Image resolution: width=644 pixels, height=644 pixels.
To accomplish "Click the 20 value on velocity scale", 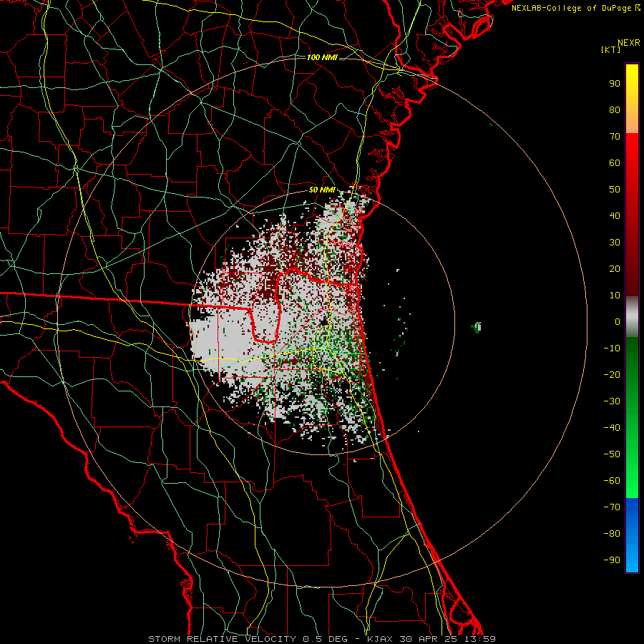I will 615,269.
